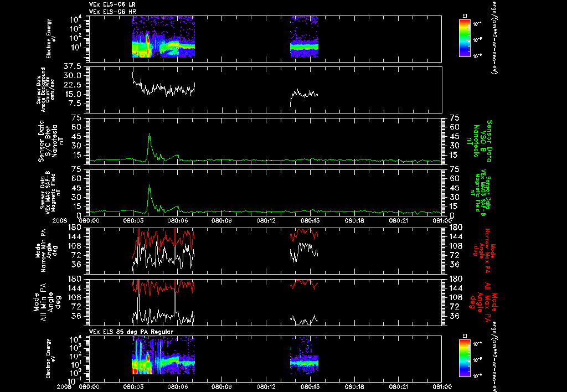567x392 pixels.
Task: Click the green 'VEx MAG3 SAF-B' axis label
Action: [x=481, y=194]
